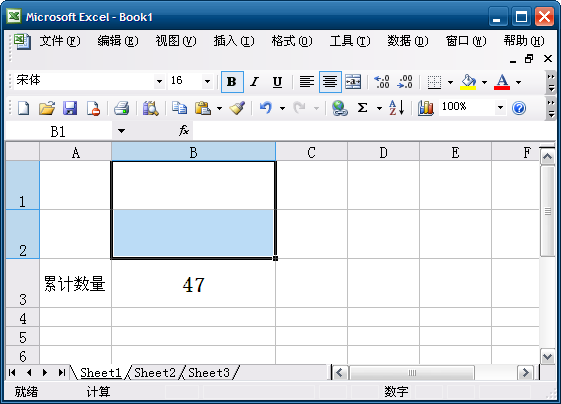Click the column C header
561x404 pixels.
click(311, 152)
